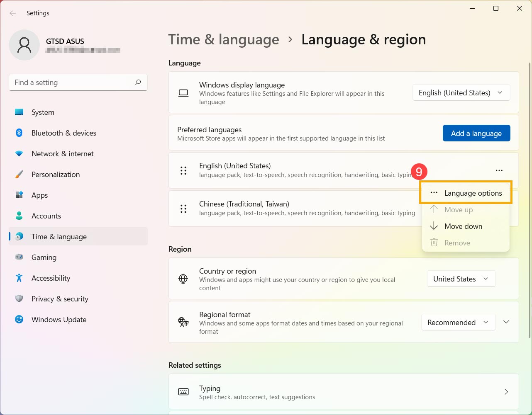Click the Typing related settings row
This screenshot has width=532, height=415.
[344, 392]
